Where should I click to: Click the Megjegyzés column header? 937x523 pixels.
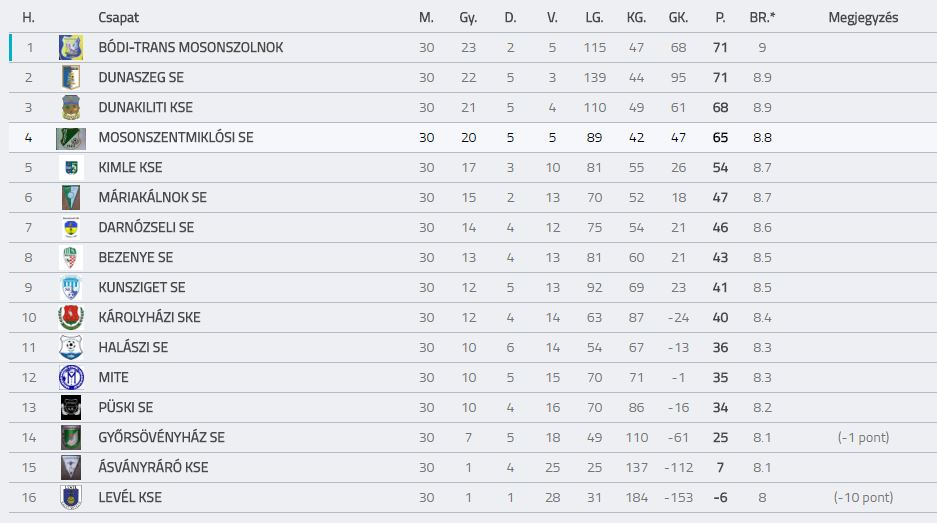click(863, 17)
